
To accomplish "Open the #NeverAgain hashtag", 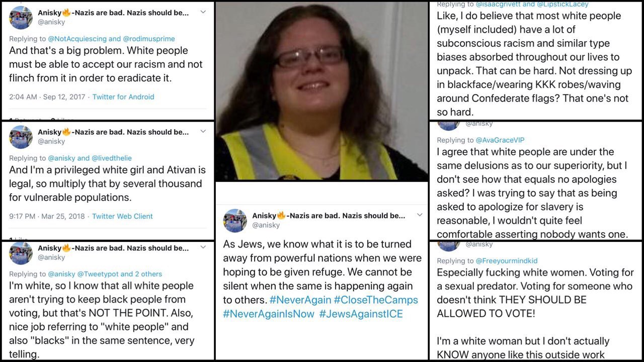I will tap(300, 300).
